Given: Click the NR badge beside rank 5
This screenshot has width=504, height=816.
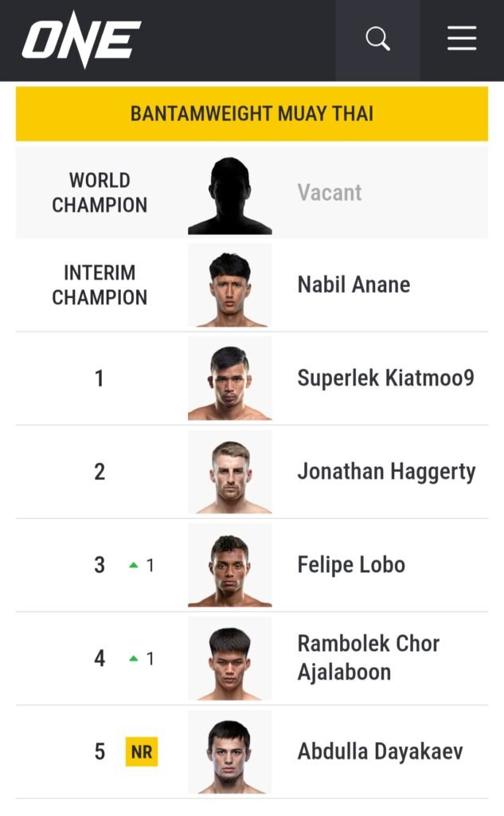Looking at the screenshot, I should coord(142,751).
